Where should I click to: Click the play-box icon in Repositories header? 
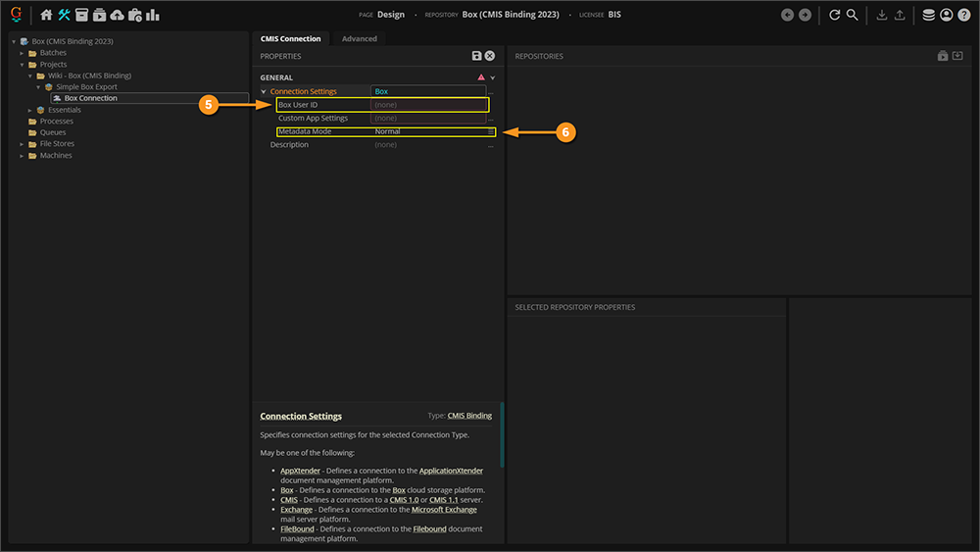pyautogui.click(x=943, y=56)
